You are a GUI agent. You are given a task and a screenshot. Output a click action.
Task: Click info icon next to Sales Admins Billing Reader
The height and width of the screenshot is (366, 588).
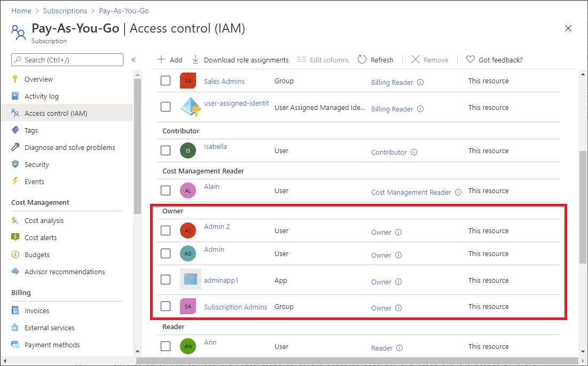420,82
